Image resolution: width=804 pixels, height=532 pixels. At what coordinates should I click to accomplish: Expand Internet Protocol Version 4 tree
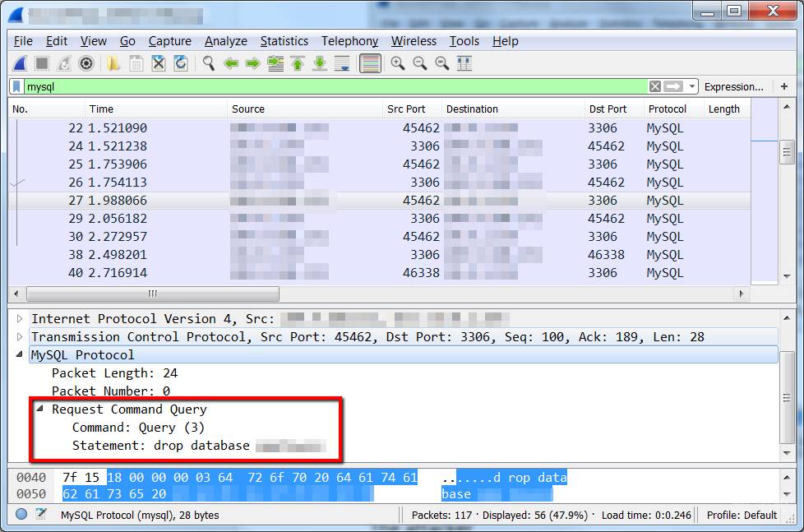20,318
